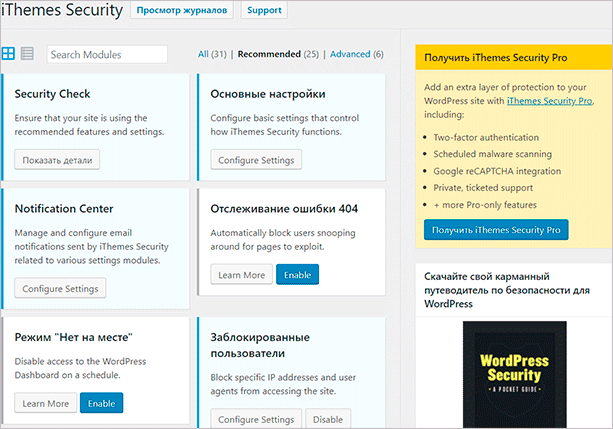Viewport: 613px width, 429px height.
Task: Click Scheduled malware scanning list item
Action: tap(493, 154)
